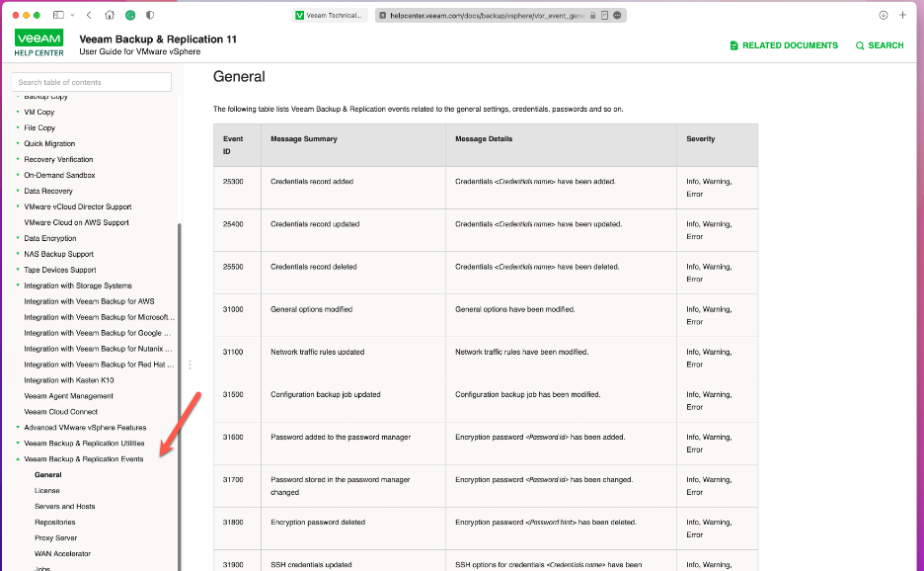Open a new tab with plus icon

pyautogui.click(x=902, y=16)
